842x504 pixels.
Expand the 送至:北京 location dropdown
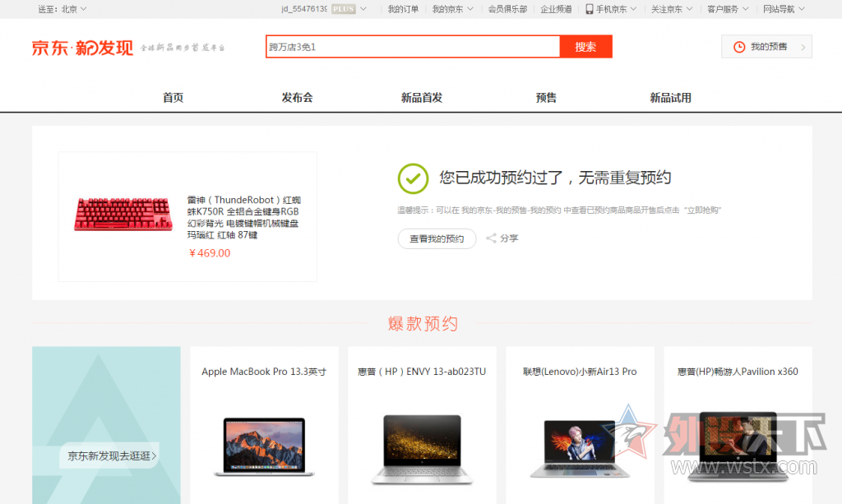click(x=62, y=9)
